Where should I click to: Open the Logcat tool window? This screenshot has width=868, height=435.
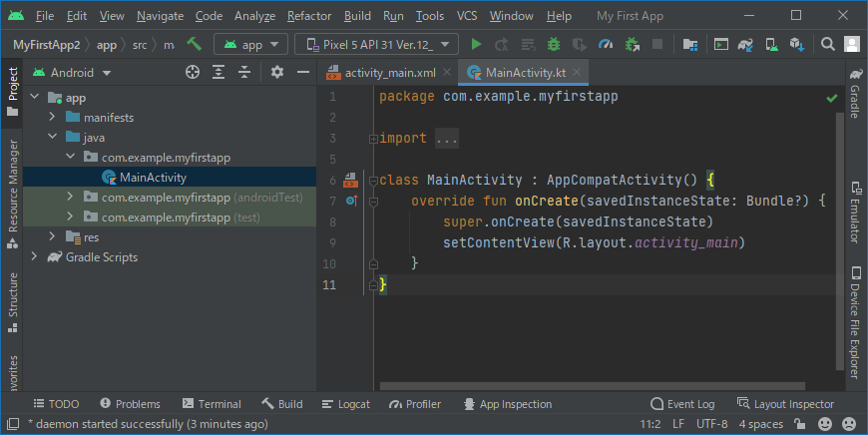tap(346, 404)
